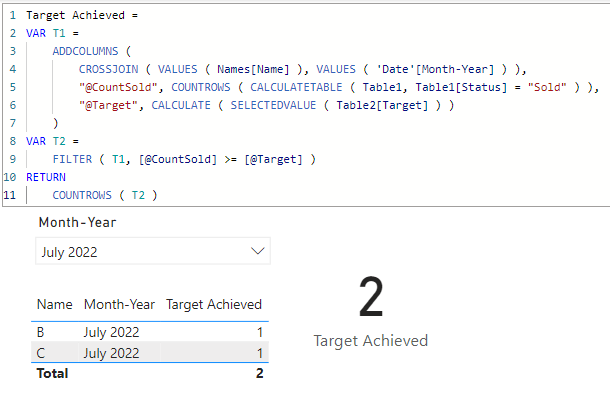
Task: Click July 2022 in row C
Action: tap(111, 353)
